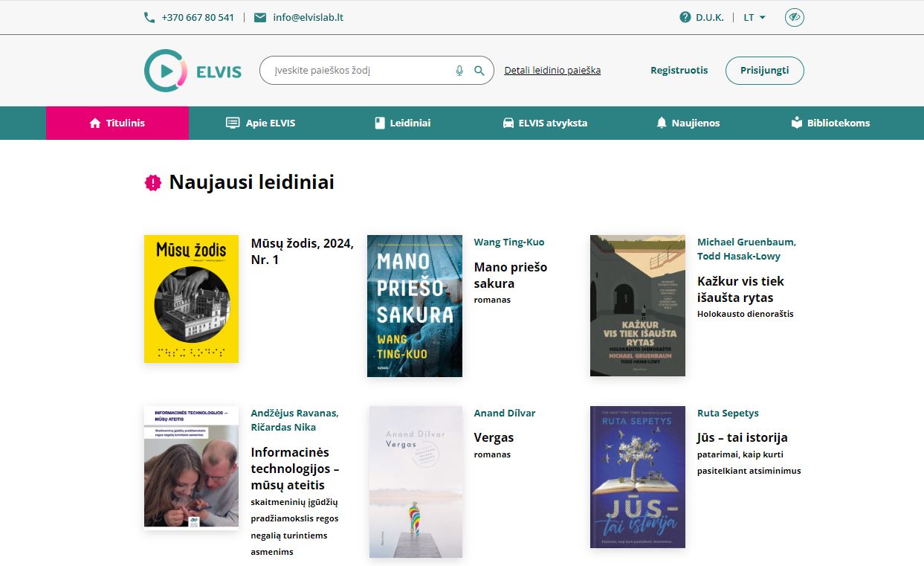Click the magnifying glass search icon
Viewport: 924px width, 566px height.
[479, 71]
